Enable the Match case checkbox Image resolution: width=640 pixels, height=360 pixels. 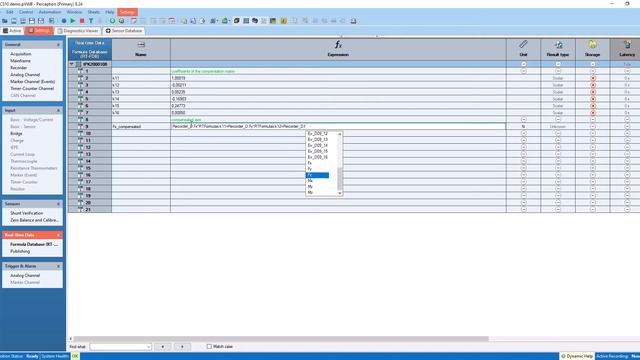(x=209, y=346)
